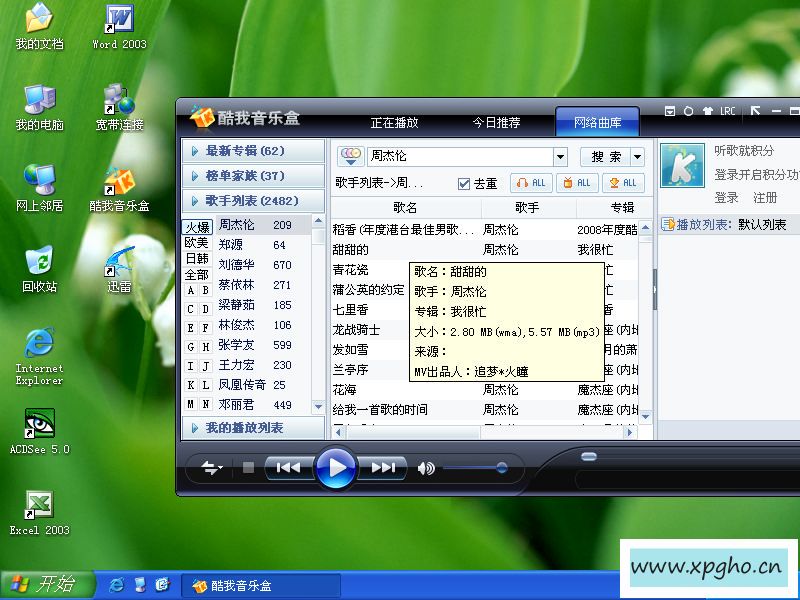Click the 周杰伦 search input field

click(x=460, y=156)
